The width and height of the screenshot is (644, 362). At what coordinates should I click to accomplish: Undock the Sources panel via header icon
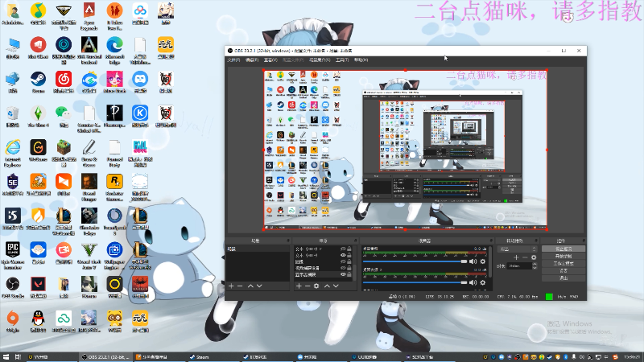pos(355,241)
